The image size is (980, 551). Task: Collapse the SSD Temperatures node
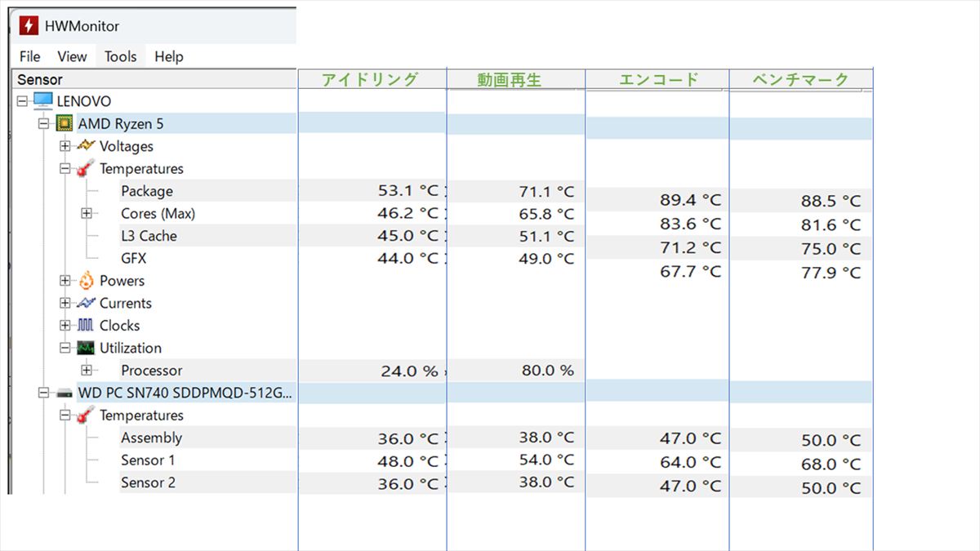[x=65, y=415]
